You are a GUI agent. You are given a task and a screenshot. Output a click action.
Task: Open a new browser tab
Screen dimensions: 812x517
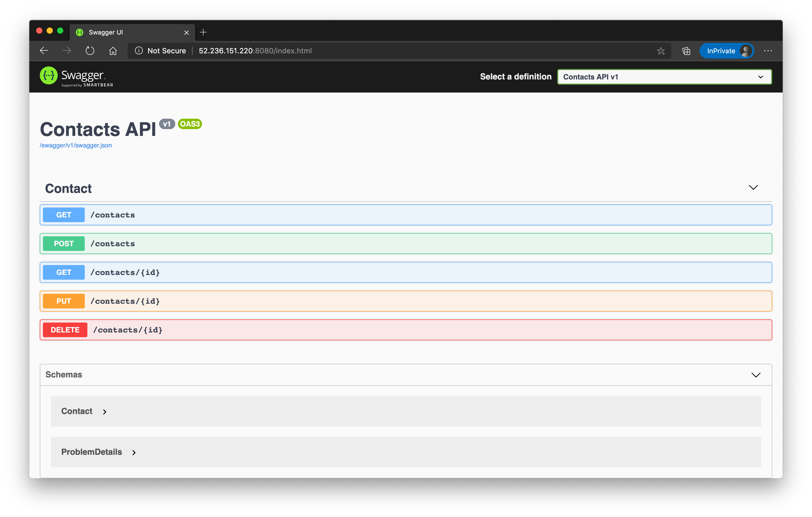(203, 32)
